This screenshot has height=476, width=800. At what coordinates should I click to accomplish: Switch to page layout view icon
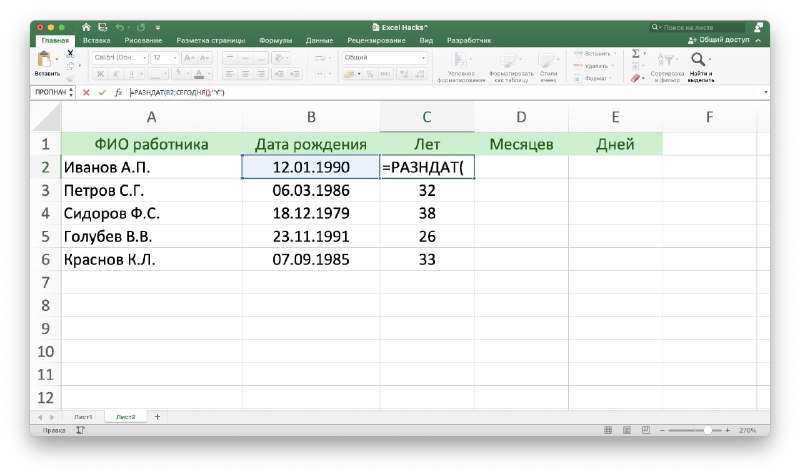pyautogui.click(x=627, y=431)
